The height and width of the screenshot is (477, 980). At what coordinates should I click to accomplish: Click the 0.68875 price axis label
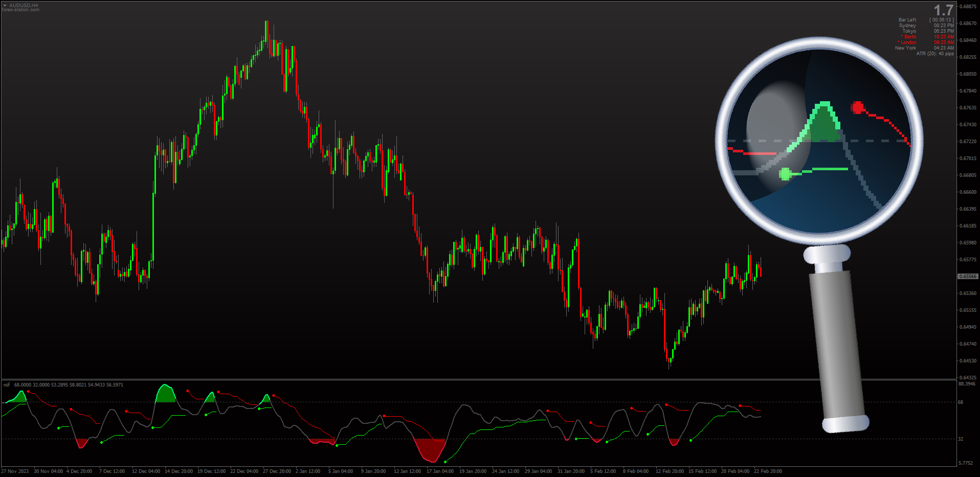(968, 7)
